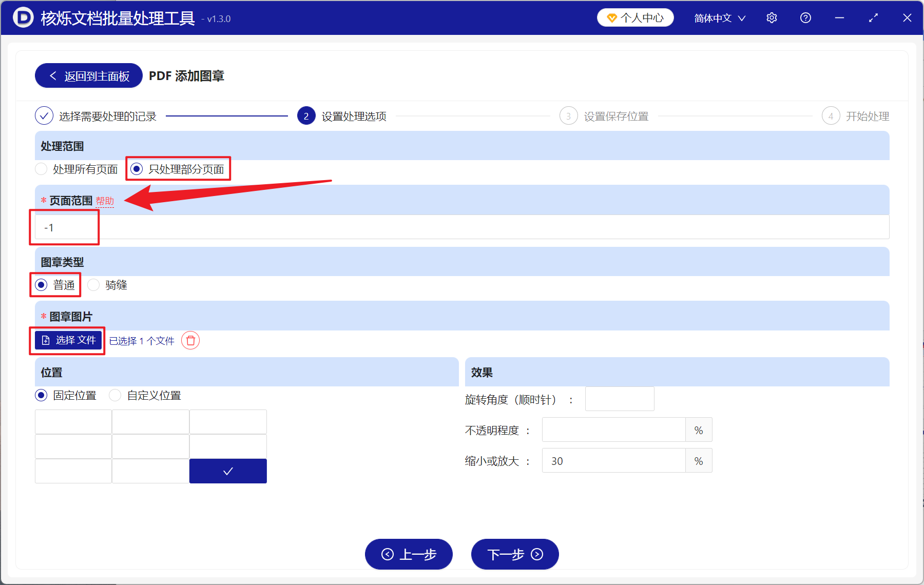Screen dimensions: 924x585
Task: Click the 设置处理选项 step label
Action: (354, 115)
